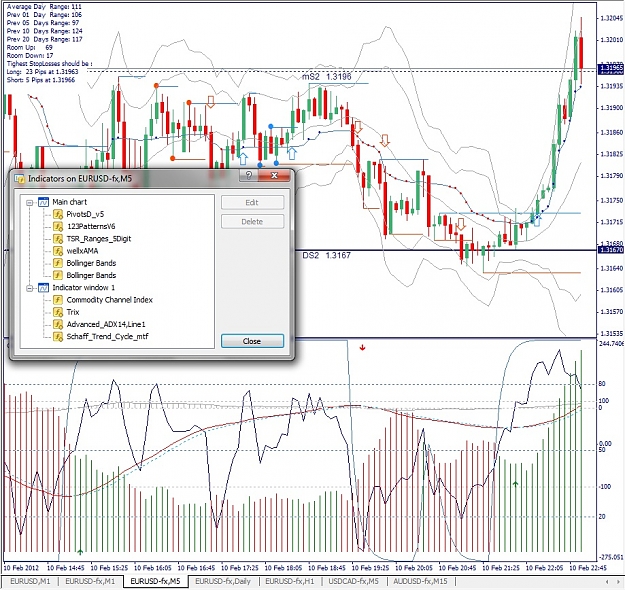Select the 123PatternsV6 indicator
This screenshot has width=625, height=590.
tap(91, 226)
